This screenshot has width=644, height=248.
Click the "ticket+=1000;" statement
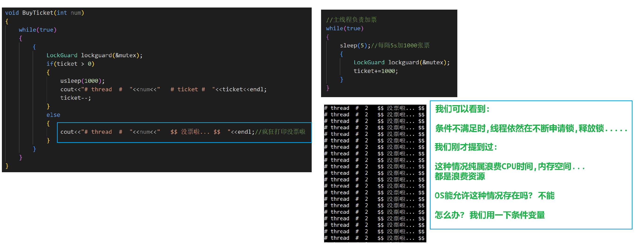point(375,71)
